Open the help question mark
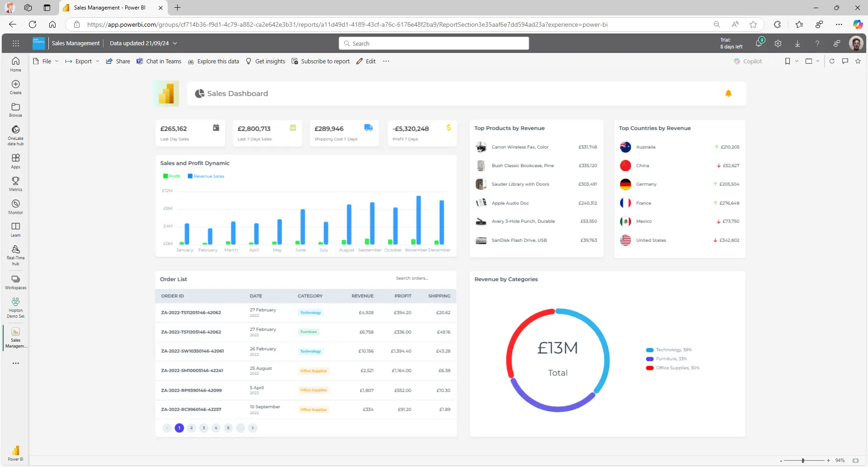This screenshot has width=868, height=467. (x=817, y=43)
